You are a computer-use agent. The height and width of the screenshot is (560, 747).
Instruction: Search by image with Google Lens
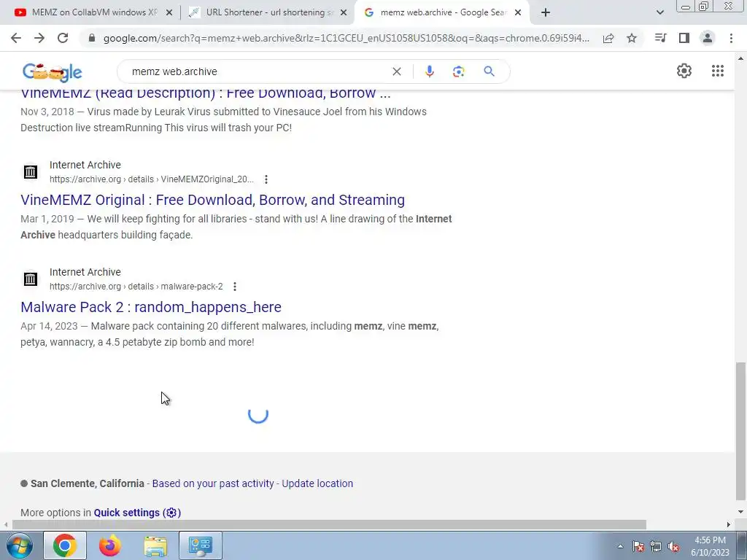[x=458, y=71]
